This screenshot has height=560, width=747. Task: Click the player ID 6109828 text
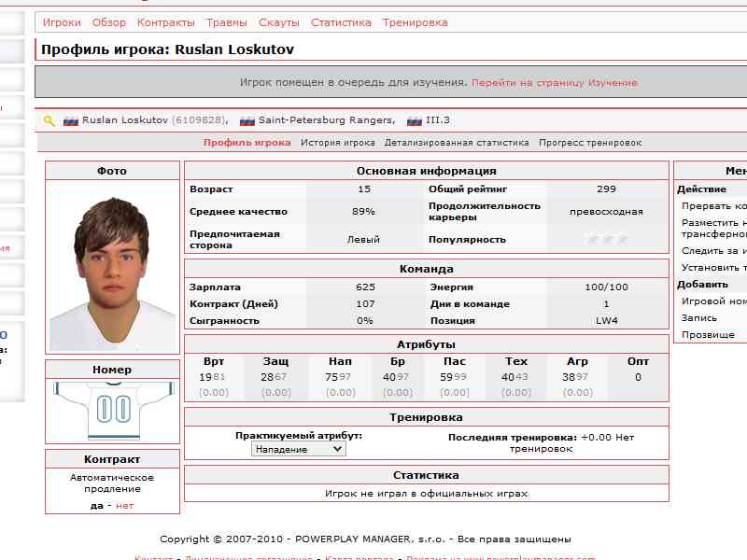coord(199,120)
